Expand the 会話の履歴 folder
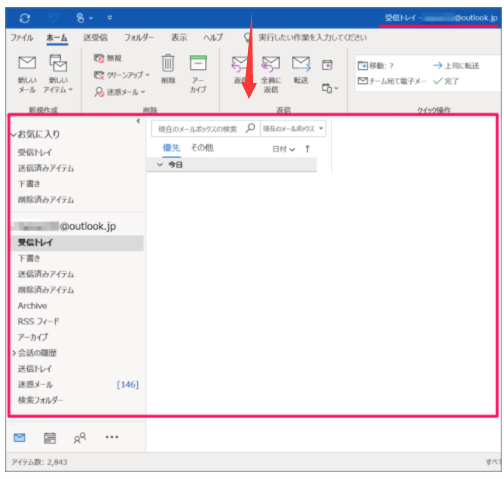Screen dimensions: 504x479 (14, 353)
